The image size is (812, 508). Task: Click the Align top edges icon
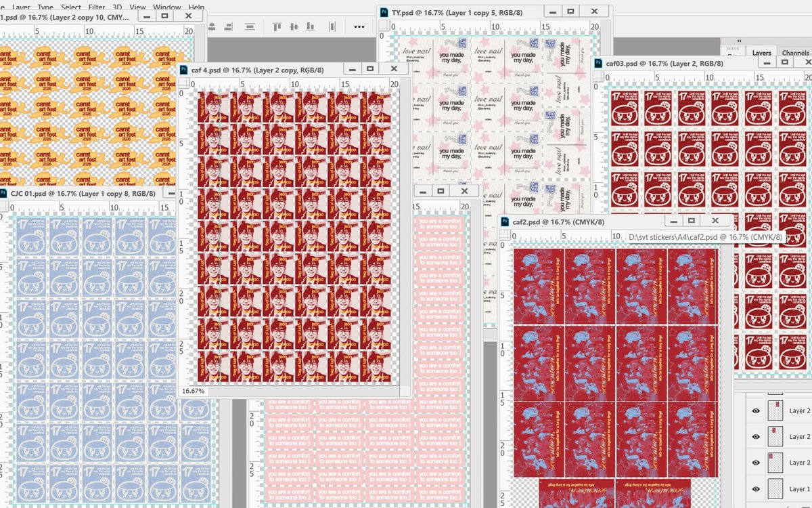[x=277, y=26]
